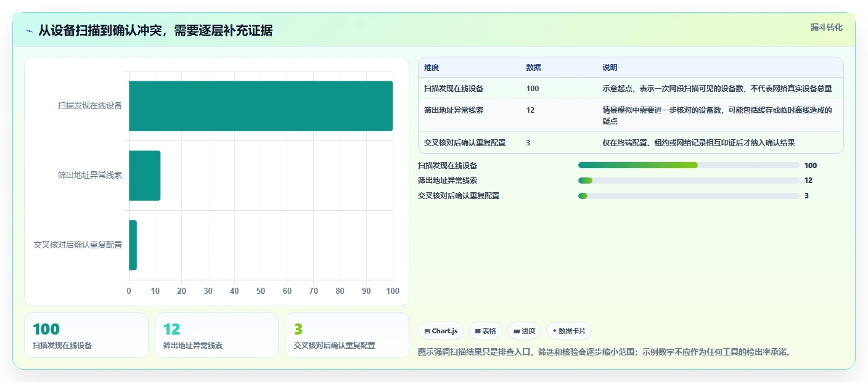Click the footer note starting with 图示强调扫描结果
The image size is (868, 382).
pos(604,352)
